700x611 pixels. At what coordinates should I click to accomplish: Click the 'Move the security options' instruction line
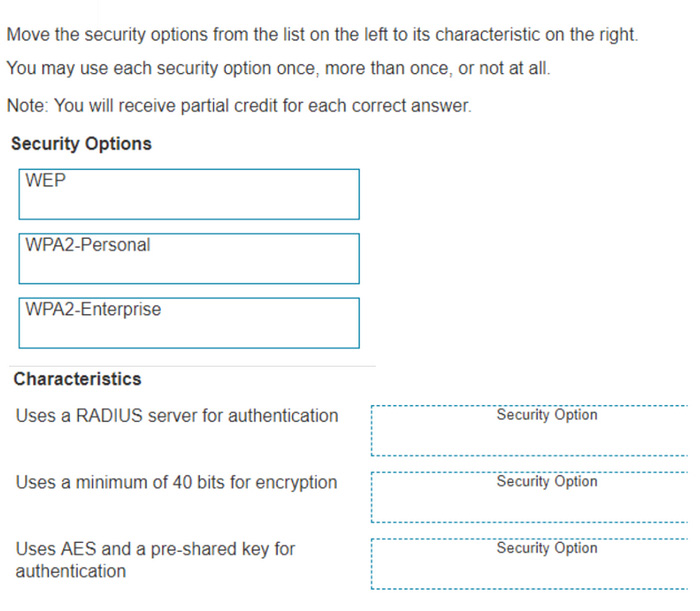[x=322, y=35]
